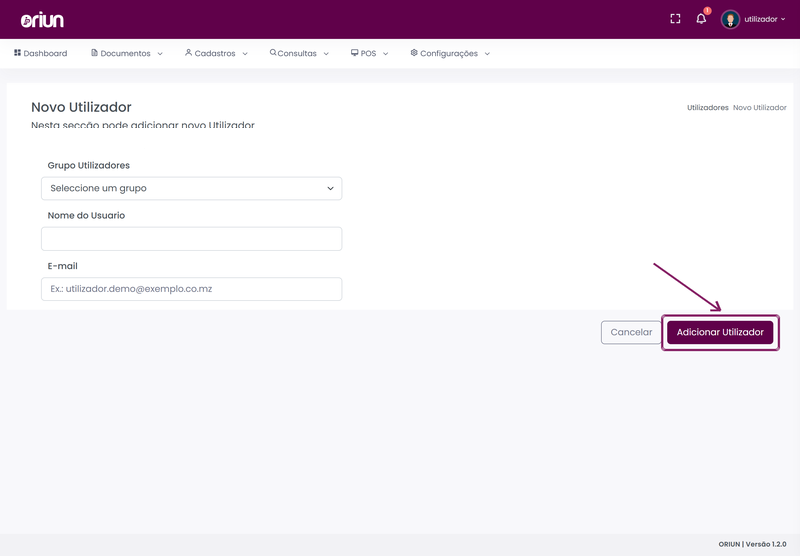The image size is (800, 556).
Task: Expand the POS chevron
Action: [x=386, y=54]
